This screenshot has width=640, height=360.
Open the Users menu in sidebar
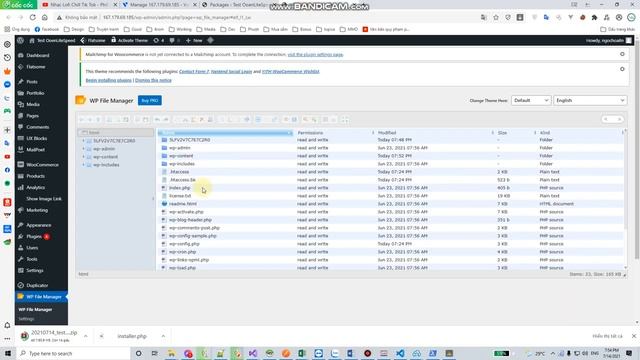click(32, 248)
